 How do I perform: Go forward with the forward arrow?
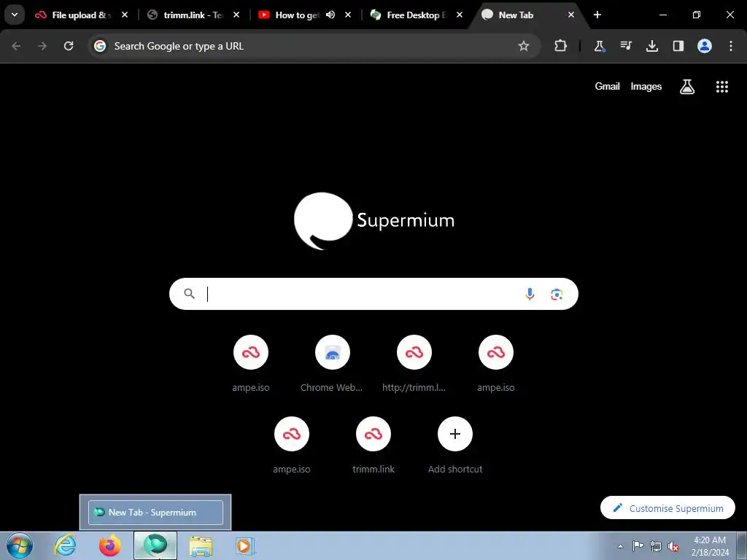[42, 46]
